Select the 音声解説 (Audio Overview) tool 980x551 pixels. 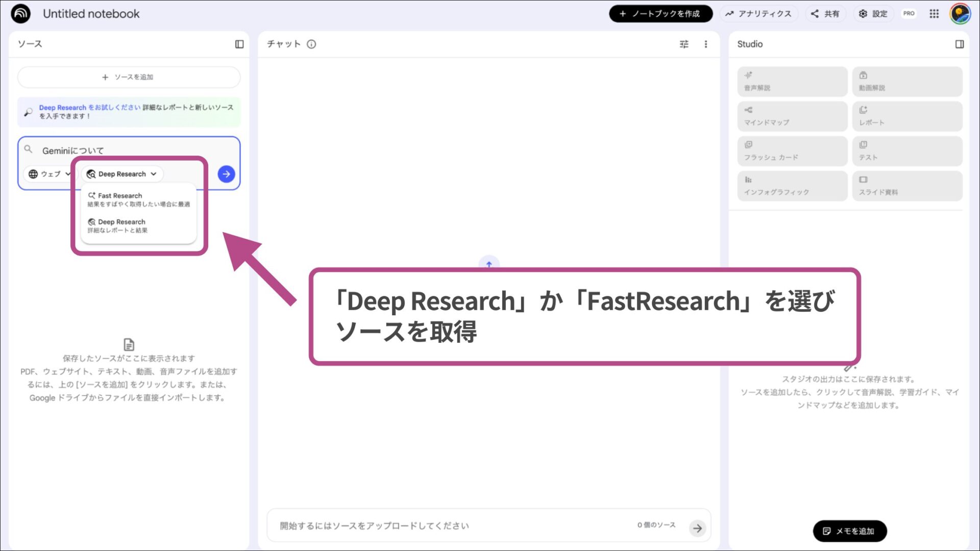click(x=792, y=82)
